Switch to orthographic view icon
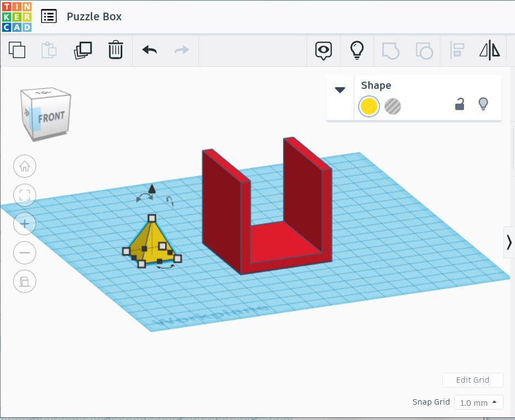 [x=25, y=281]
